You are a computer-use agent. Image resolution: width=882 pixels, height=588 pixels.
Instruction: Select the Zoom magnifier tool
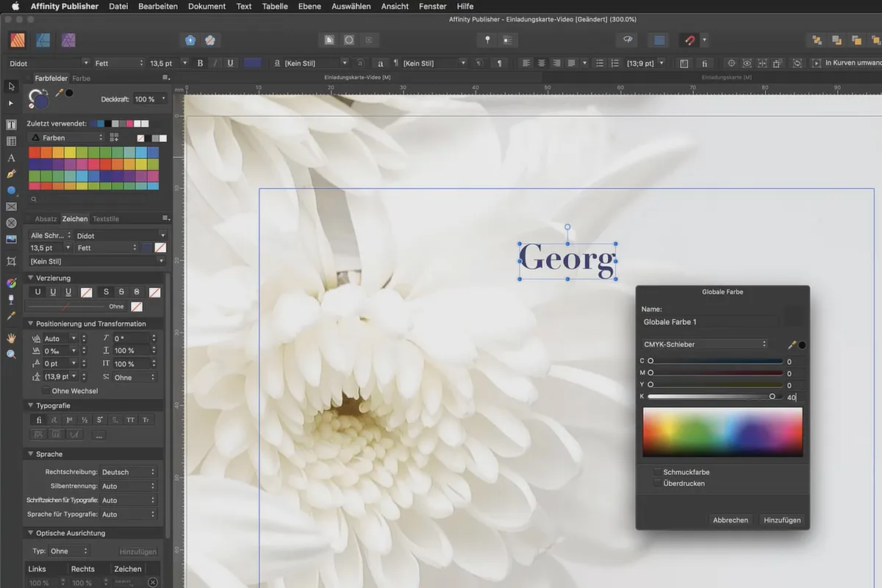point(11,354)
